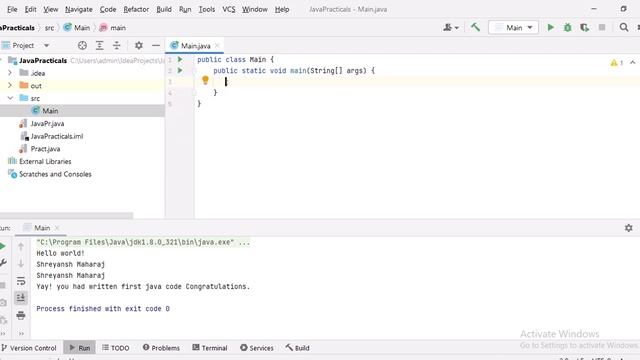
Task: Toggle soft-wrap in Run console
Action: tap(21, 281)
